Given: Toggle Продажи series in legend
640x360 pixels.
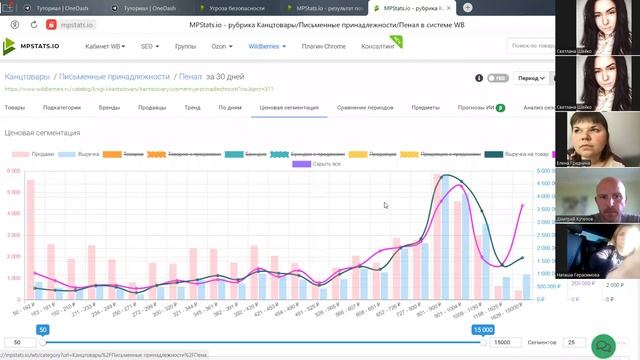Looking at the screenshot, I should point(33,154).
